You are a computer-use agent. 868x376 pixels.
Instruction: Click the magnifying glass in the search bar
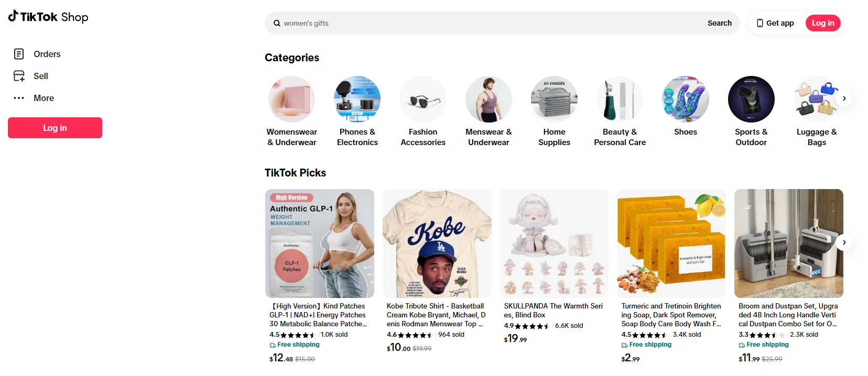click(277, 23)
